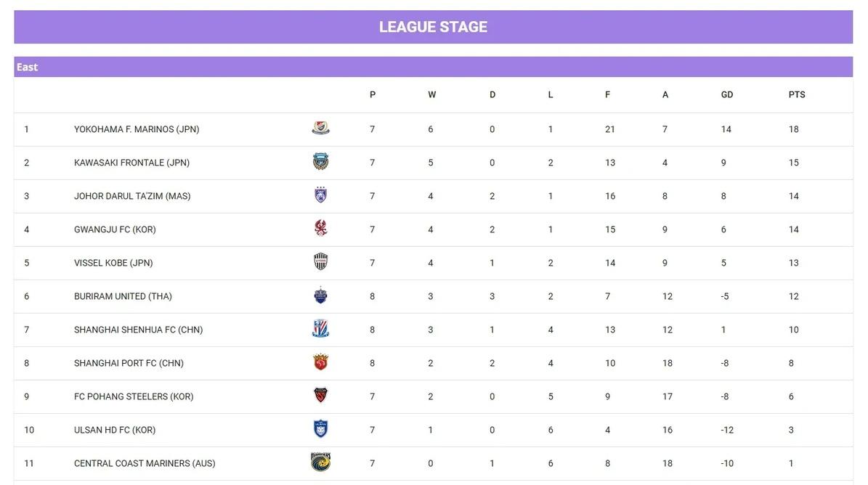Open the Gwangju FC (KOR) team name
Image resolution: width=868 pixels, height=485 pixels.
[x=115, y=229]
